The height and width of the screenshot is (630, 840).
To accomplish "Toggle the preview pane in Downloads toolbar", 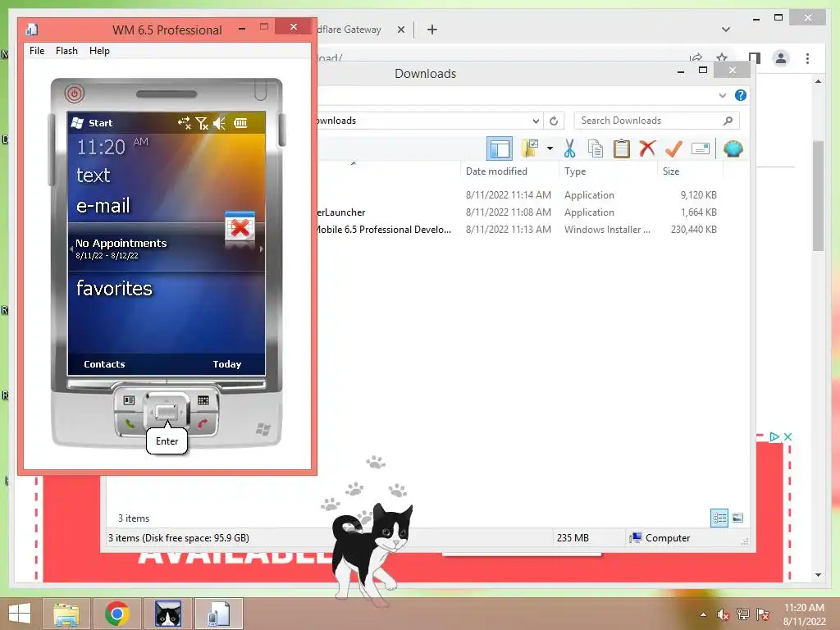I will pyautogui.click(x=500, y=149).
